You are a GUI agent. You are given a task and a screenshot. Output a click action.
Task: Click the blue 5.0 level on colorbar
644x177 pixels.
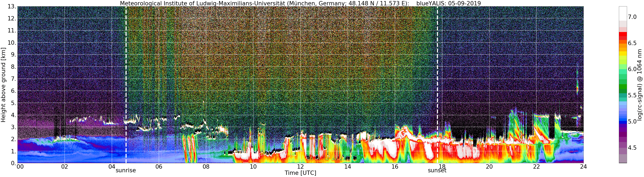pos(623,121)
